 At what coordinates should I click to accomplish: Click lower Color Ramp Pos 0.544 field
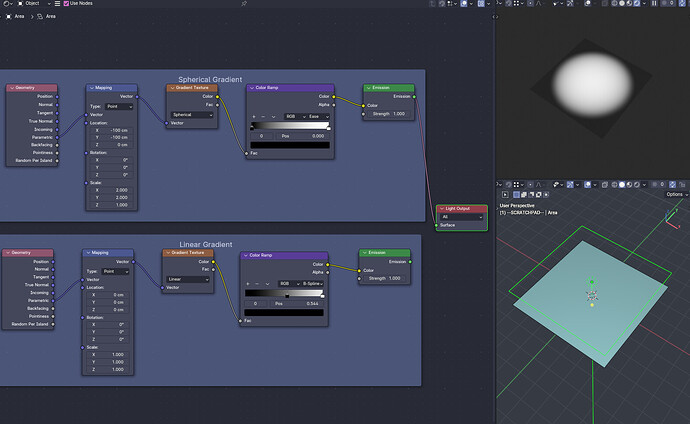[x=297, y=303]
